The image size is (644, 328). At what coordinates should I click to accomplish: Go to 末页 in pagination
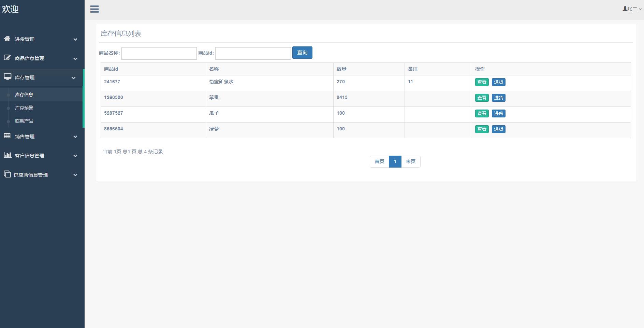point(411,161)
